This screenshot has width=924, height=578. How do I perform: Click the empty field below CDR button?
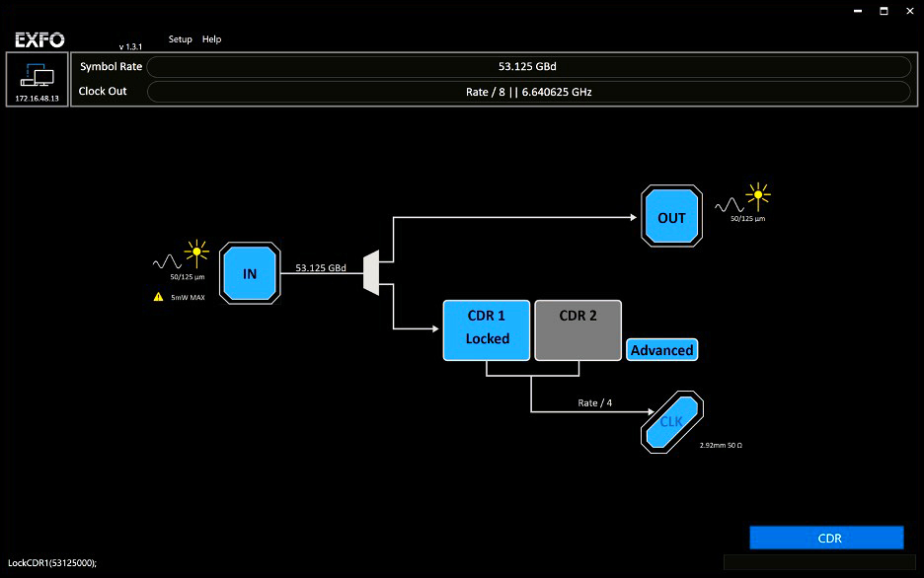(x=819, y=562)
